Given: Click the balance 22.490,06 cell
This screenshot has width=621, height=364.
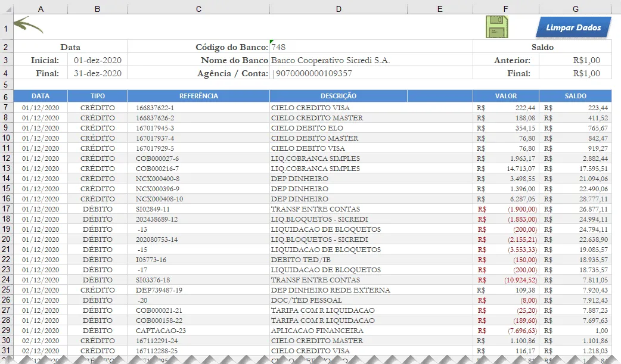Looking at the screenshot, I should (576, 188).
